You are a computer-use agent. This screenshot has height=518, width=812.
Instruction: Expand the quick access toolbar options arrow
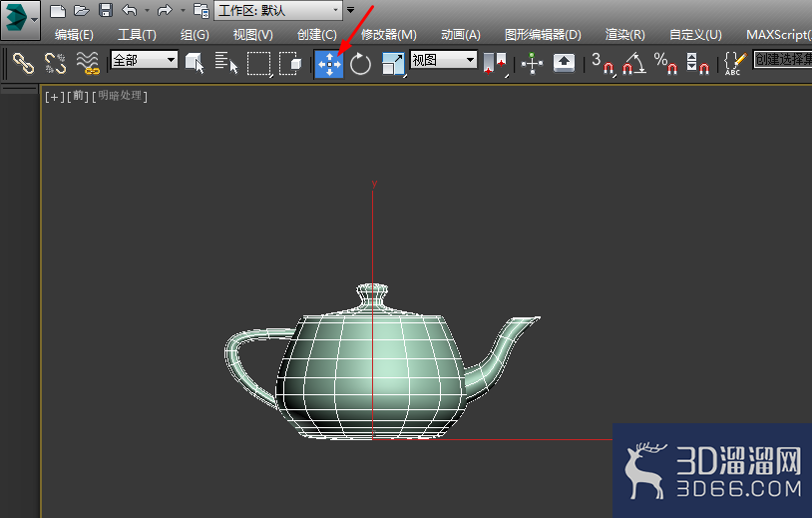[350, 10]
